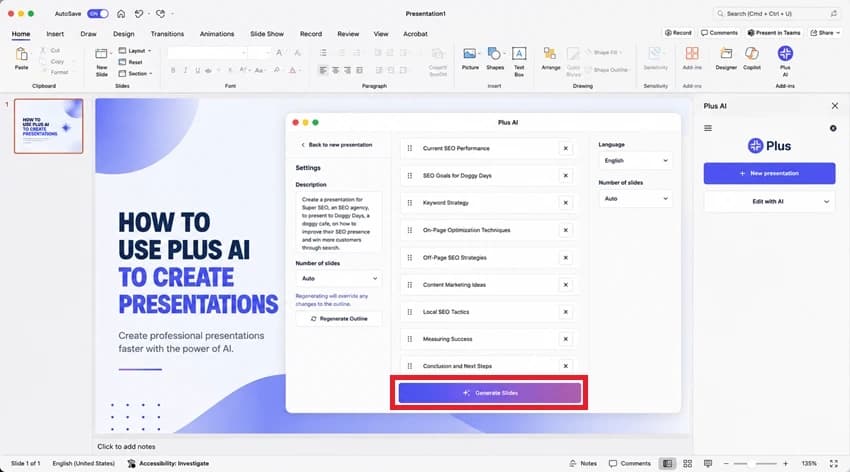Toggle Notes in the status bar
Image resolution: width=850 pixels, height=472 pixels.
click(x=583, y=463)
